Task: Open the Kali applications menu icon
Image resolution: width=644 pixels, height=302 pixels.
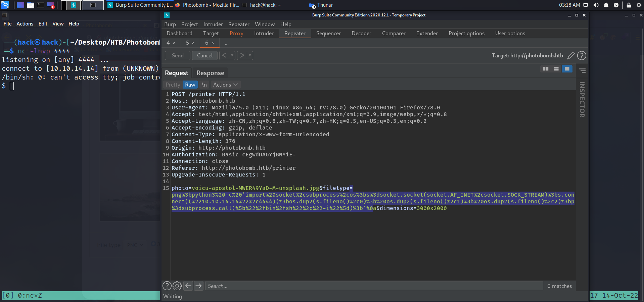Action: coord(5,5)
